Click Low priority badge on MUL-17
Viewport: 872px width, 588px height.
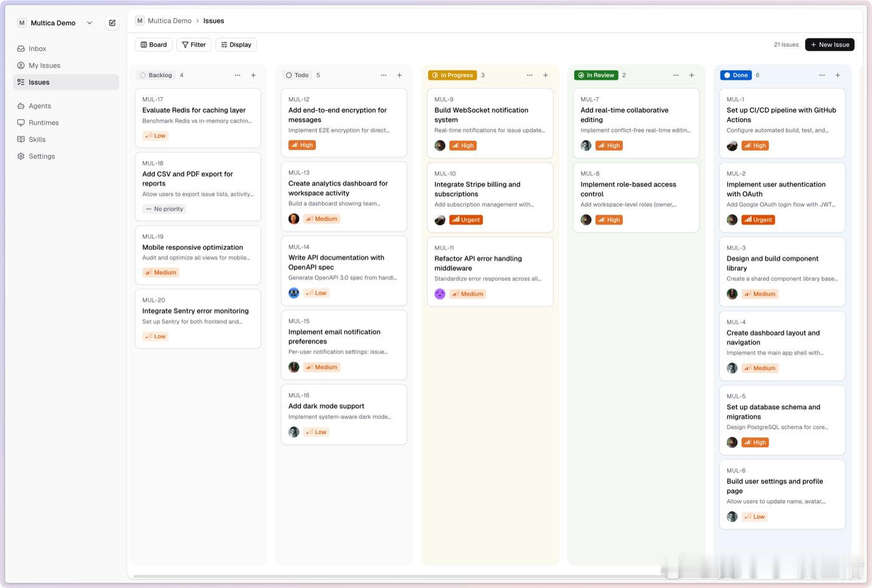(156, 136)
